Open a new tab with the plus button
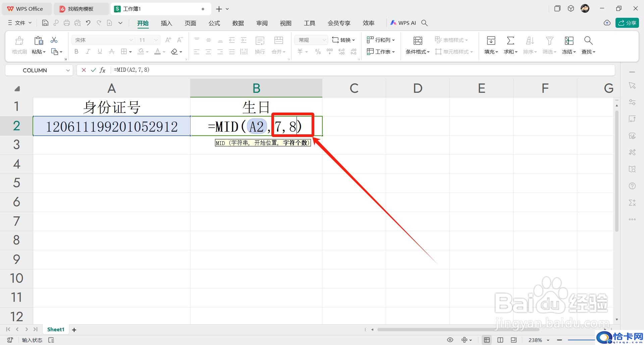The height and width of the screenshot is (345, 644). (219, 9)
